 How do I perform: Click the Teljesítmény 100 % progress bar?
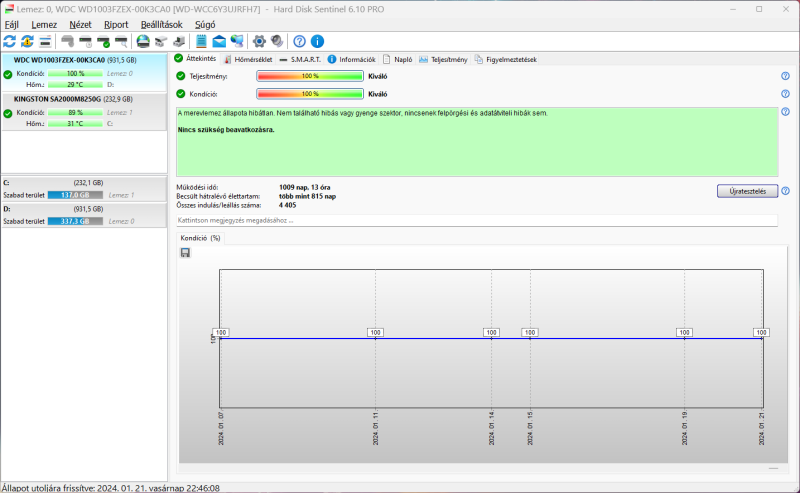310,76
